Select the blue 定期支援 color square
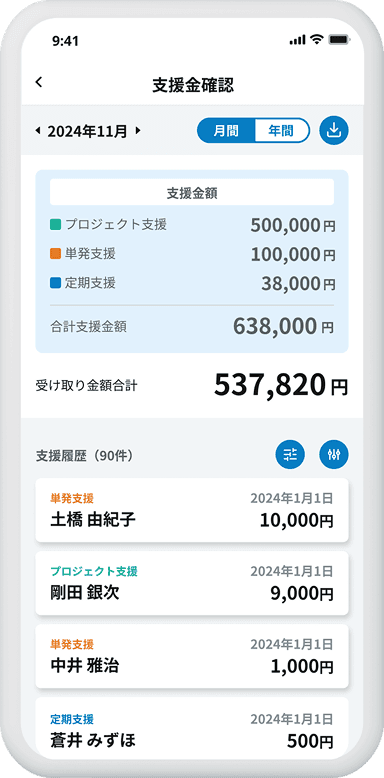 pos(56,284)
